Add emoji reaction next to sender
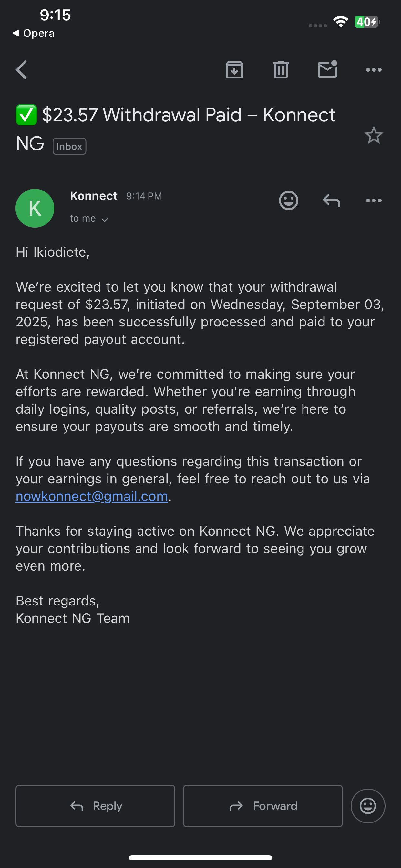The image size is (401, 868). pyautogui.click(x=288, y=201)
